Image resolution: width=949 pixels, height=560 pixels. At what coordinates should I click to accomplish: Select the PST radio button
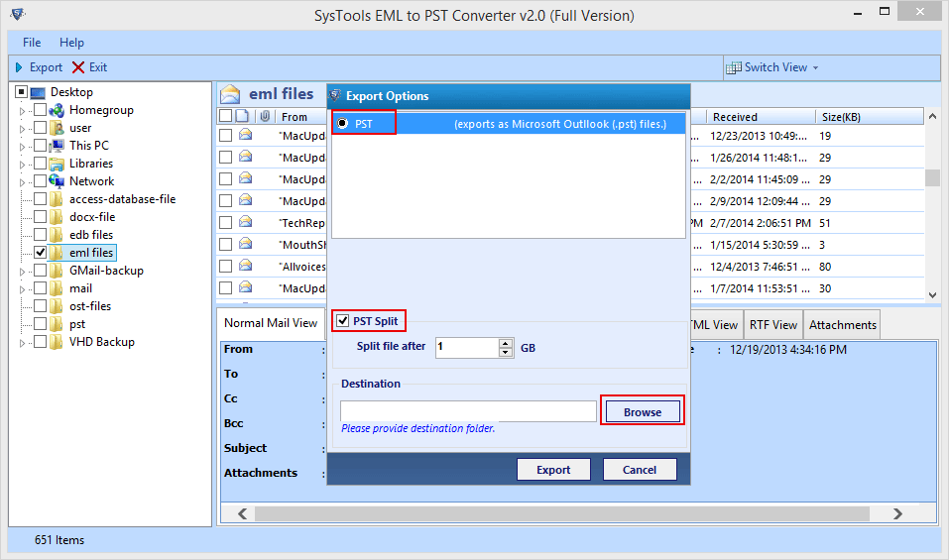(342, 123)
